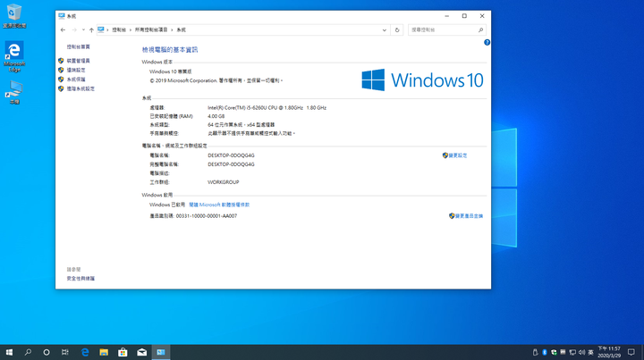
Task: Open Security and Maintenance (安全性與維護) link
Action: [80, 279]
